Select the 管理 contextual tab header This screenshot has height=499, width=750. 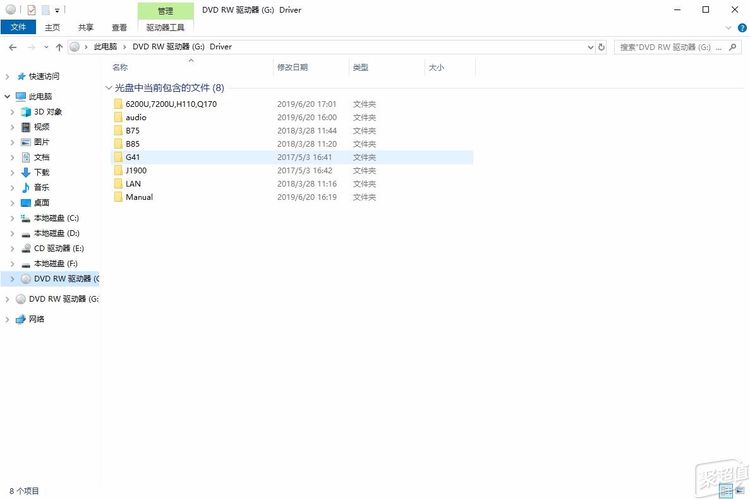coord(165,11)
